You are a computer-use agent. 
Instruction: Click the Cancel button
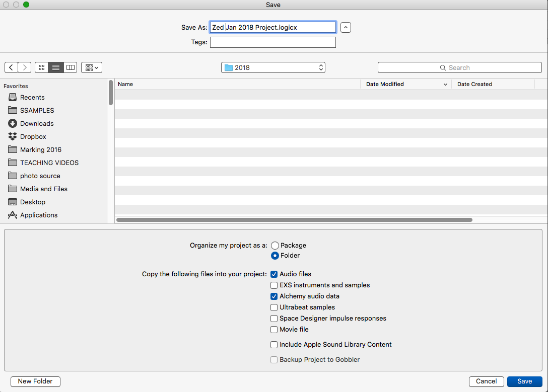click(x=486, y=381)
